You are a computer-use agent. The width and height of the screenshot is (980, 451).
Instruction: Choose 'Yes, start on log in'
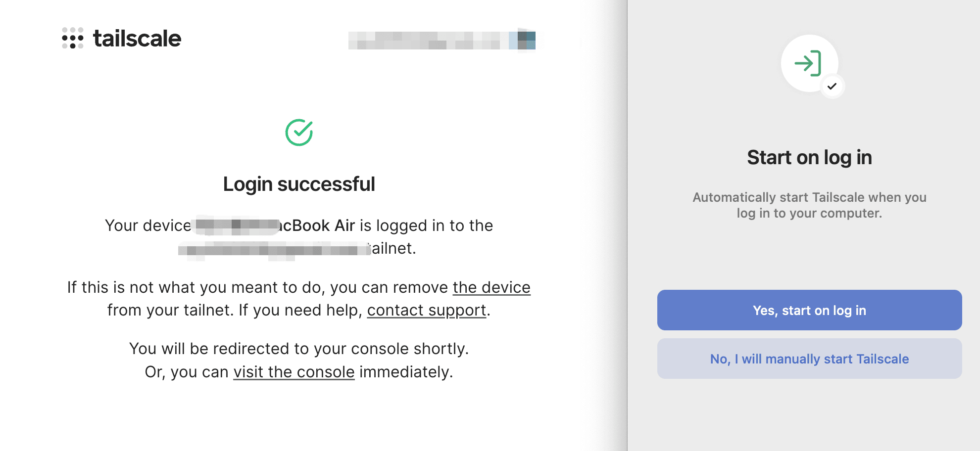click(x=810, y=310)
